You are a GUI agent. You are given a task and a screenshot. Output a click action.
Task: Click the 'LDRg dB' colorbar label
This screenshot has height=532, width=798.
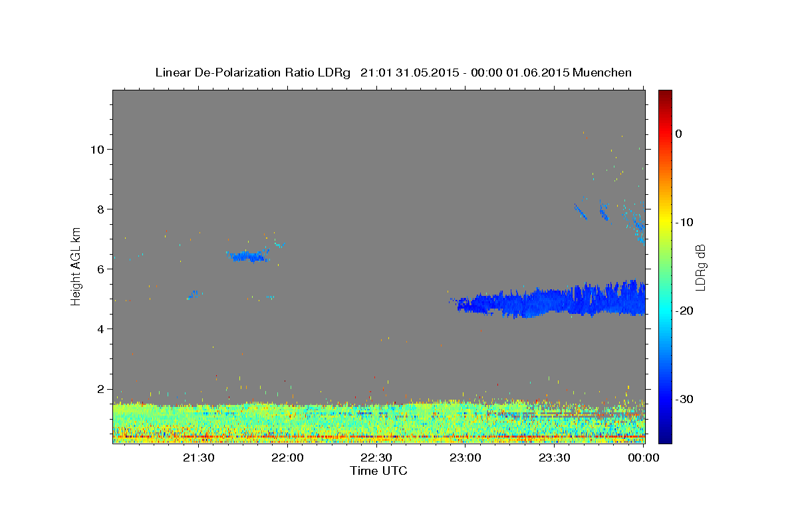[700, 267]
